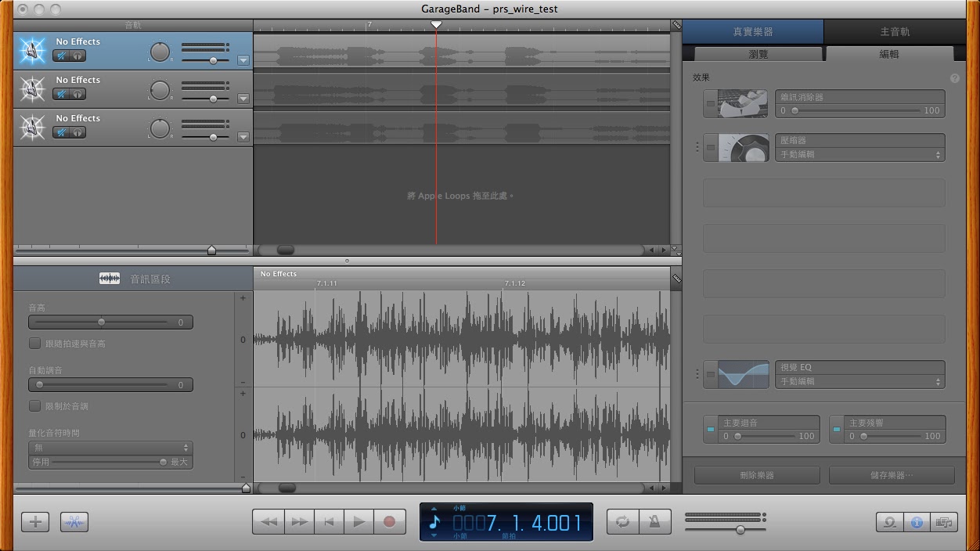Toggle the track info button
This screenshot has width=980, height=551.
(x=917, y=522)
